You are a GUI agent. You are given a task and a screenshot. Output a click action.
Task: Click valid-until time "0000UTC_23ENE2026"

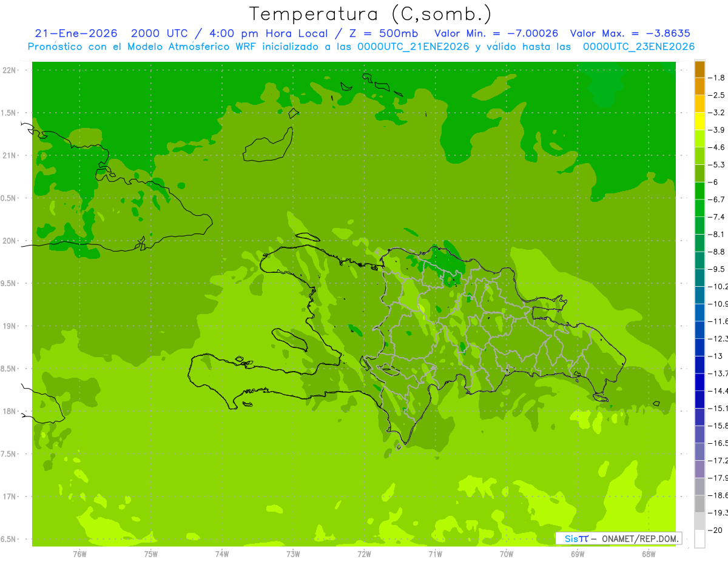pyautogui.click(x=639, y=47)
